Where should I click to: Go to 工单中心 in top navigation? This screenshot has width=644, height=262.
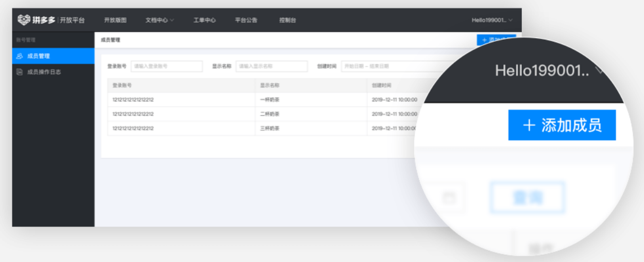204,21
